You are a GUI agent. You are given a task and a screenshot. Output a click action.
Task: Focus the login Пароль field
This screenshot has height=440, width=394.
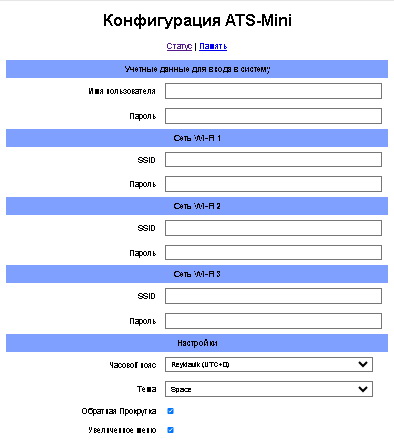tap(273, 116)
